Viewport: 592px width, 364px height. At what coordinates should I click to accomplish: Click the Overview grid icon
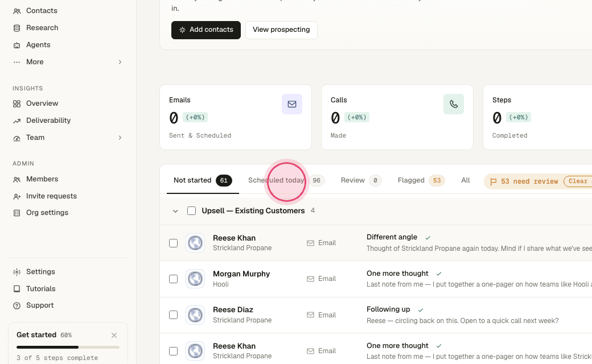point(17,104)
